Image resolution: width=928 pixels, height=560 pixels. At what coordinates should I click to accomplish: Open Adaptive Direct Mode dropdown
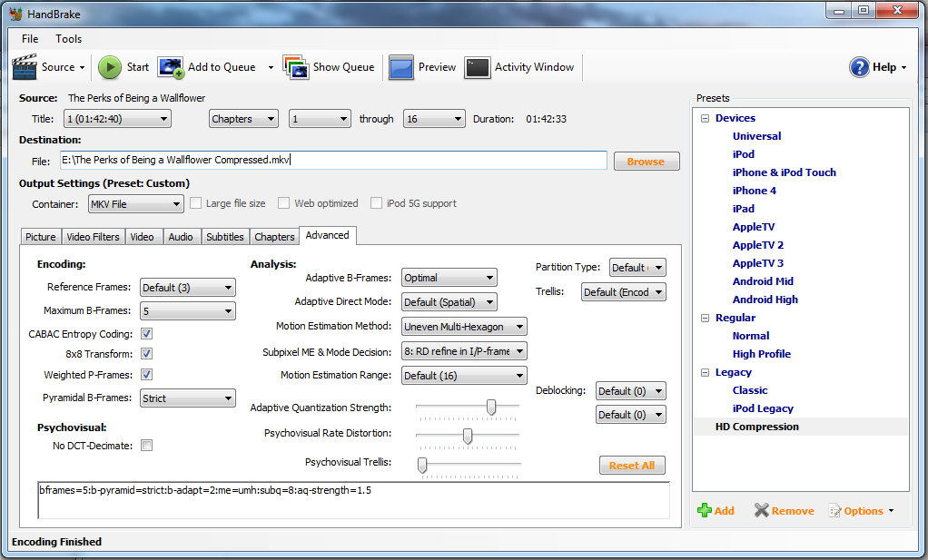tap(449, 302)
